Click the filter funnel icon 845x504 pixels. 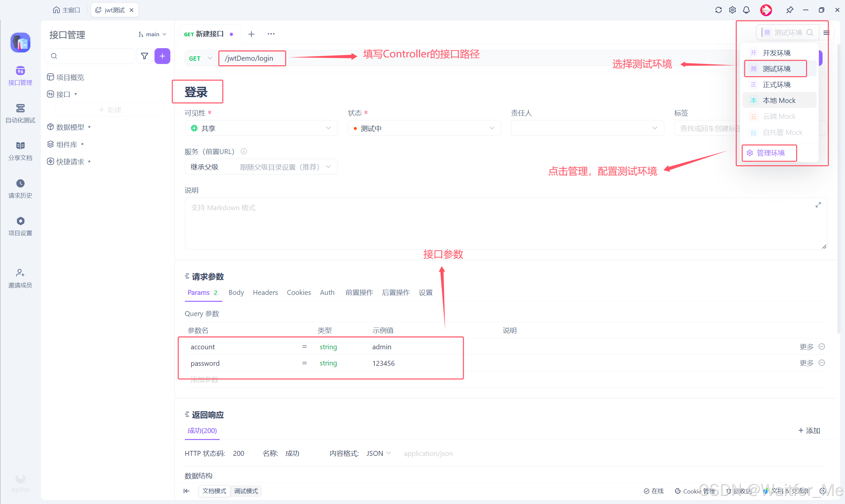pos(144,56)
